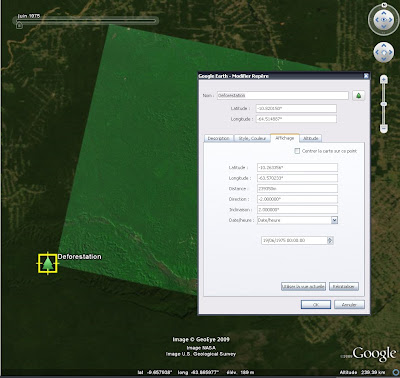Click the look-up arrow on the eye joystick
This screenshot has width=400, height=378.
click(383, 13)
